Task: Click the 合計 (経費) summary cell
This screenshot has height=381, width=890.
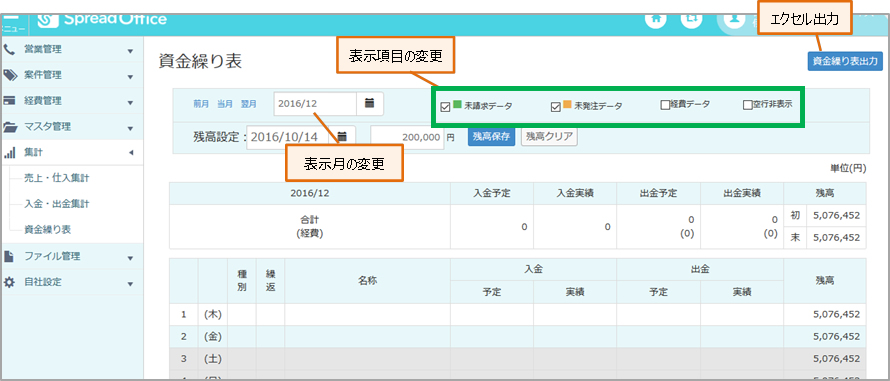Action: (x=310, y=227)
